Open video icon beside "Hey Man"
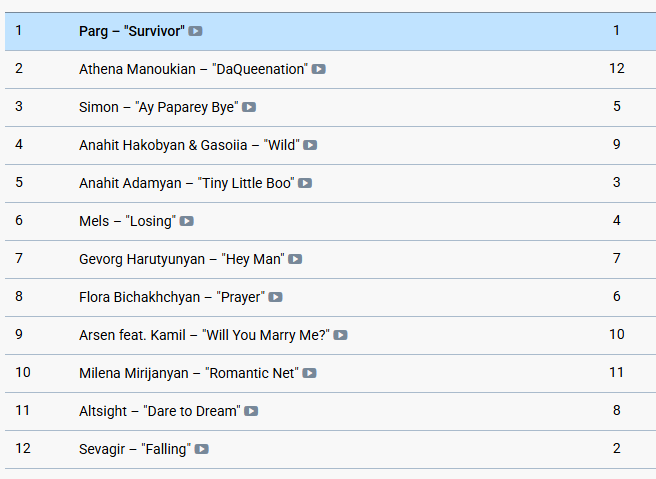This screenshot has height=479, width=656. tap(295, 259)
